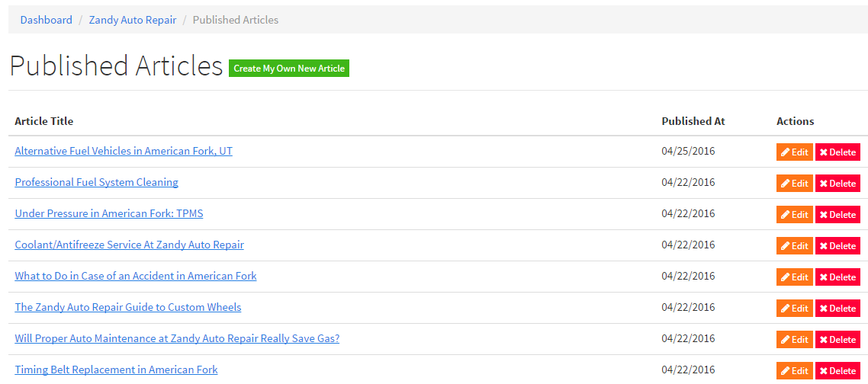The height and width of the screenshot is (384, 868).
Task: Click the 04/25/2016 published date
Action: pos(688,151)
